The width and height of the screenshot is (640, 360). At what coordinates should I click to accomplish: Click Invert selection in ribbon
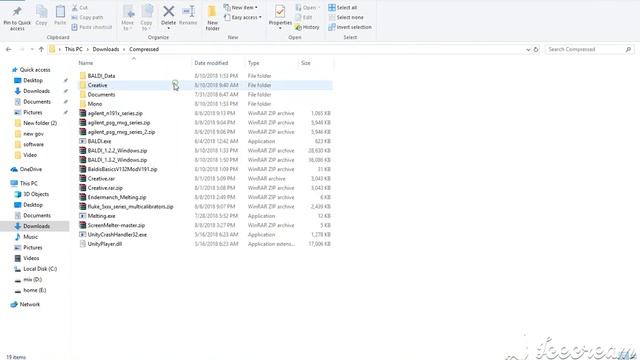point(350,27)
